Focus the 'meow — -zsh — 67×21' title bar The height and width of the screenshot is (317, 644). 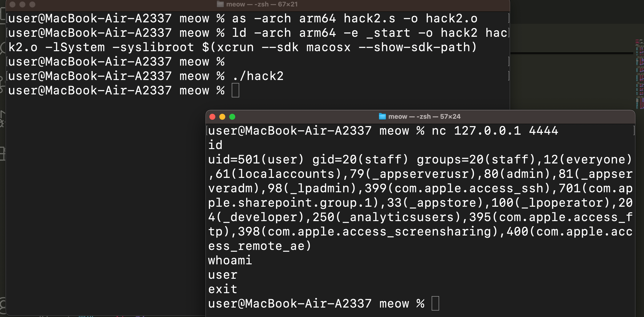point(262,4)
